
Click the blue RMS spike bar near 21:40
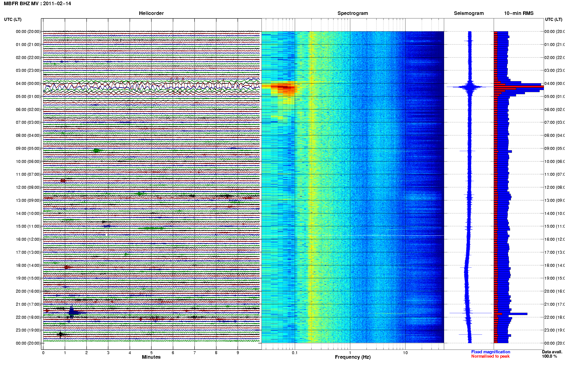pyautogui.click(x=510, y=314)
